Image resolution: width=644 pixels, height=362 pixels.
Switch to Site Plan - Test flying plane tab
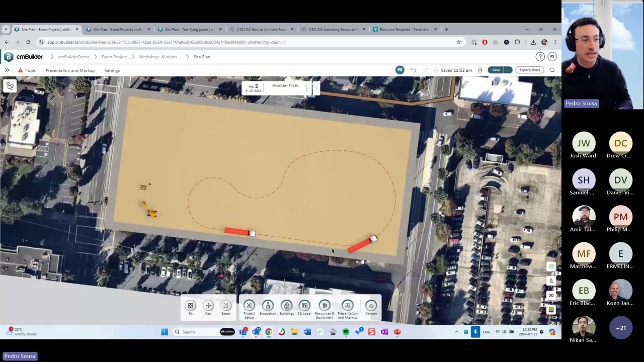[189, 29]
